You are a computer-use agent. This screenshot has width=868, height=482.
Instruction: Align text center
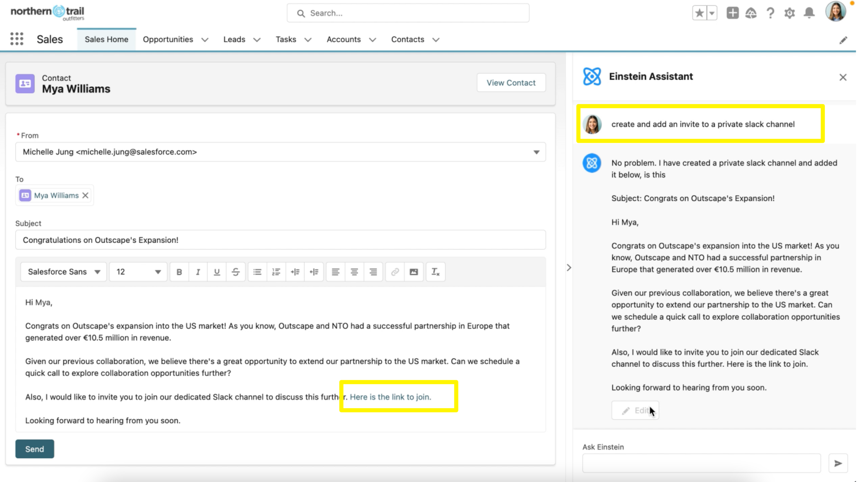(x=354, y=272)
